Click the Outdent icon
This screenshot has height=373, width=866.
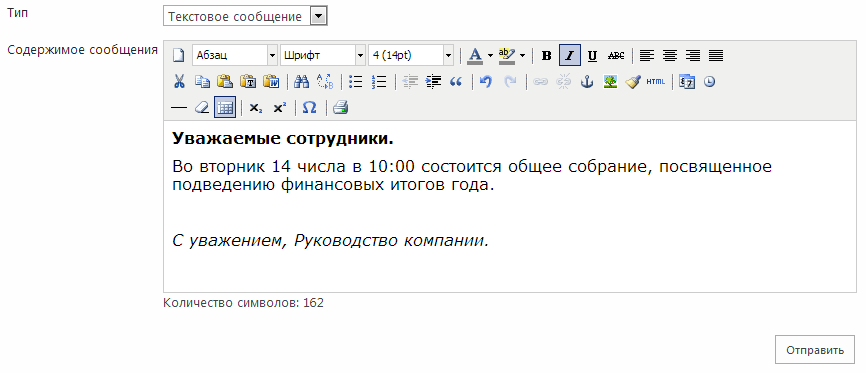(x=410, y=82)
